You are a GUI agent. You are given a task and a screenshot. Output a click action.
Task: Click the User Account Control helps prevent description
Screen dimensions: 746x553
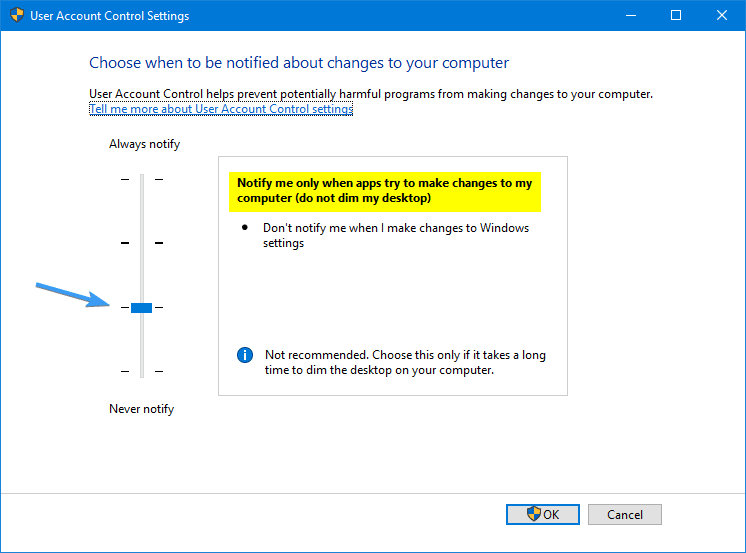click(x=371, y=94)
